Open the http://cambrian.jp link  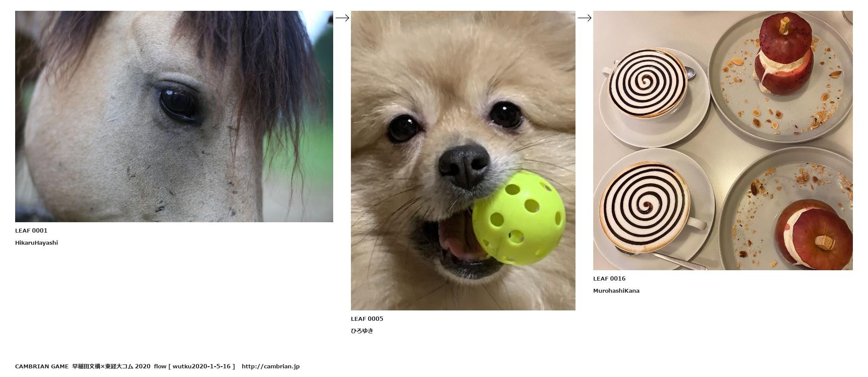pos(270,366)
